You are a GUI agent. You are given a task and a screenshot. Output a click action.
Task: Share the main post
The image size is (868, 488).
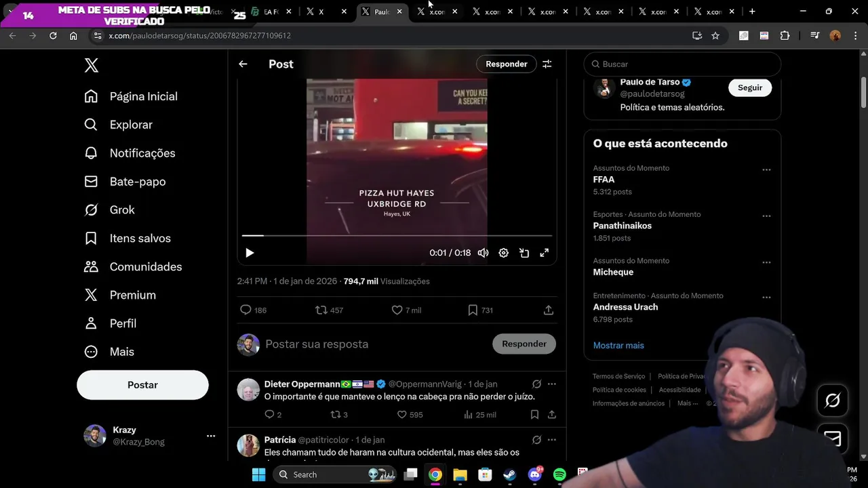tap(549, 310)
